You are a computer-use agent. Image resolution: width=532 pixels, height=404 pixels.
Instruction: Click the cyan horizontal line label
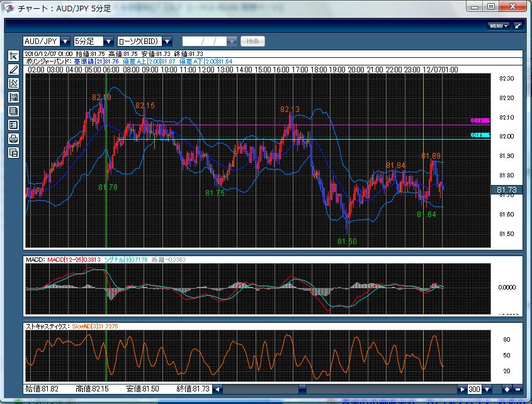point(480,135)
